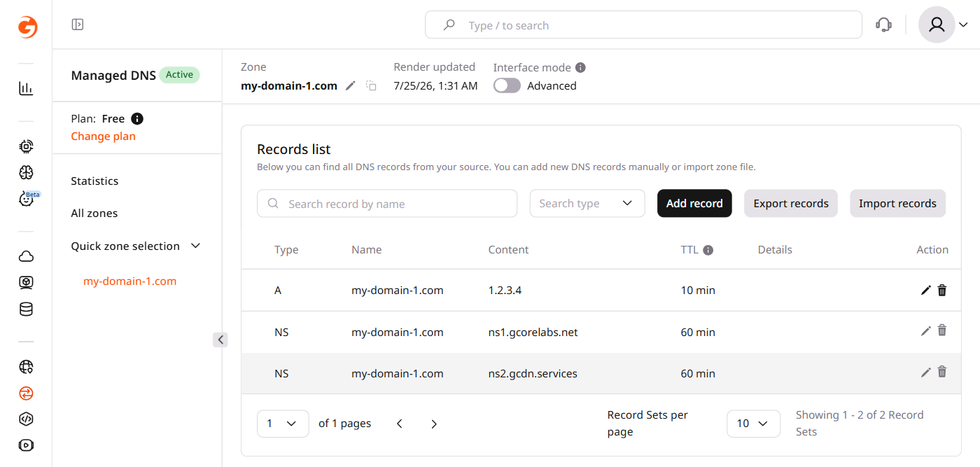The image size is (980, 467).
Task: Click the Content column header
Action: click(x=509, y=250)
